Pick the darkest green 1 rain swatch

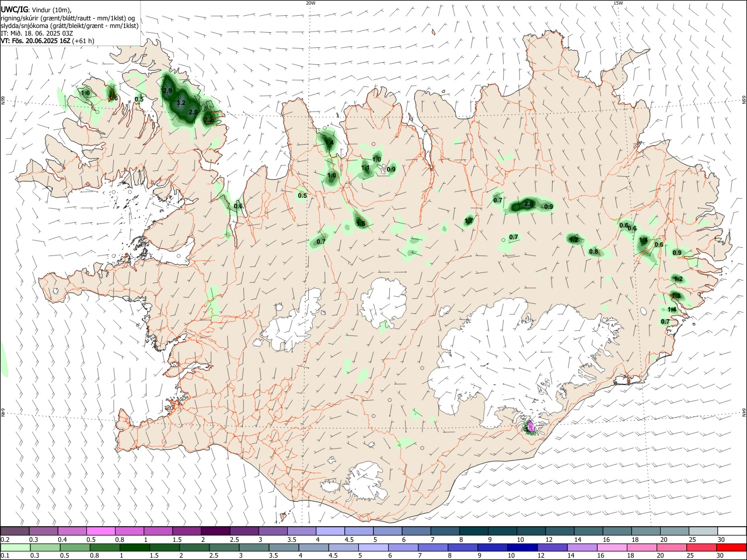pyautogui.click(x=134, y=547)
